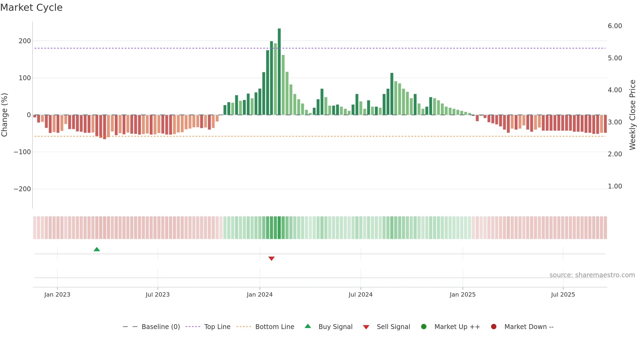Click the Change (%) axis title
This screenshot has width=644, height=362.
[x=4, y=115]
